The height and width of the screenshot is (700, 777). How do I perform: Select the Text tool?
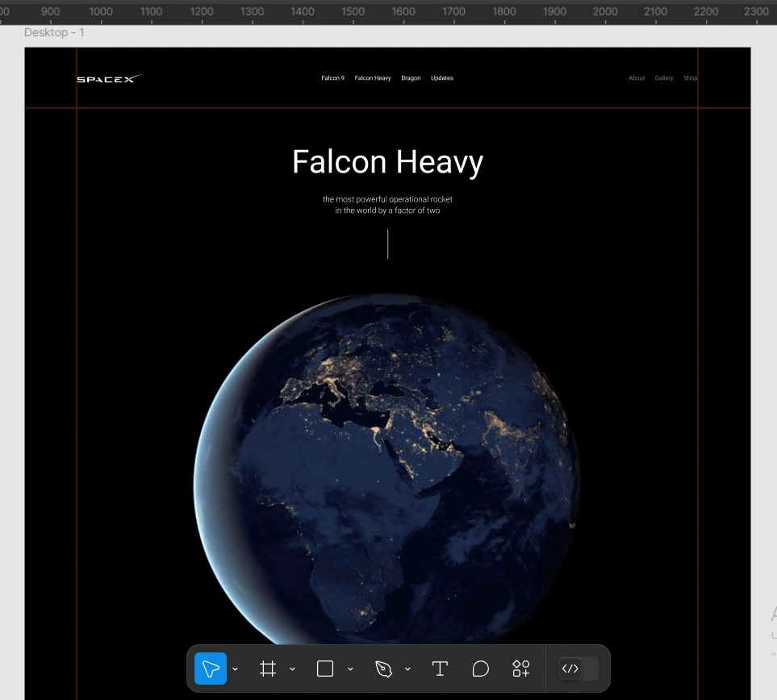(440, 669)
